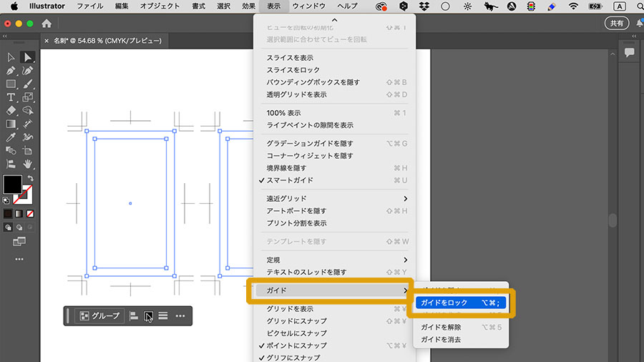Select the Type tool
The width and height of the screenshot is (644, 362).
point(11,97)
